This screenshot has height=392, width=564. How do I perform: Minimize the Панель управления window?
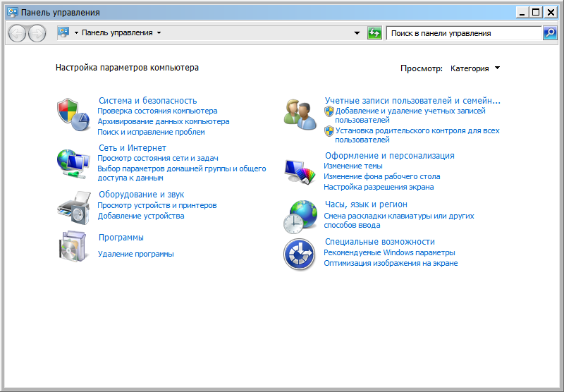point(522,13)
